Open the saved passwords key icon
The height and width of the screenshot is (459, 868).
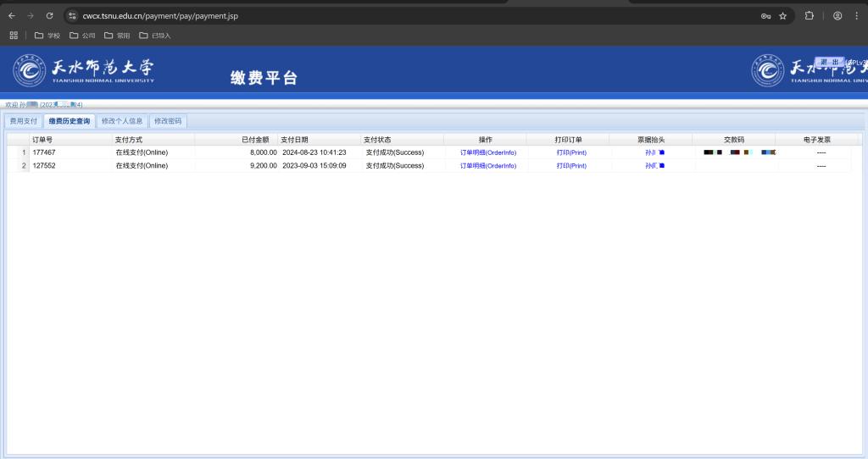click(765, 15)
